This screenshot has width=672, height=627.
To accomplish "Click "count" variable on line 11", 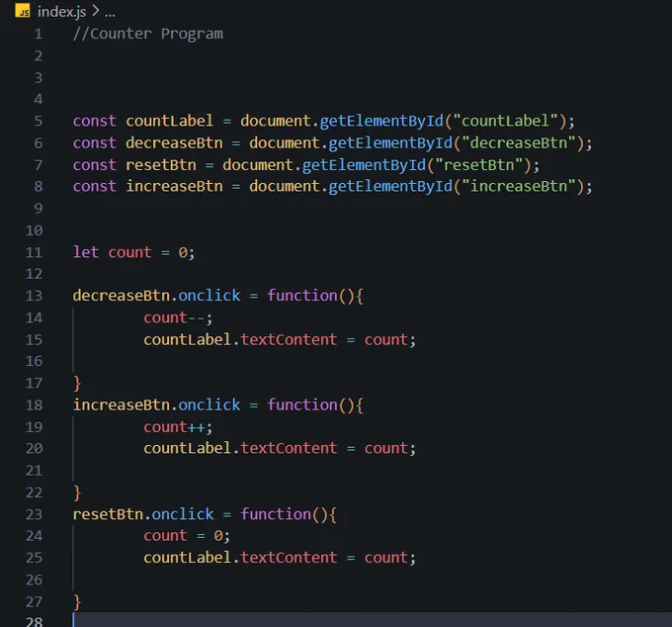I will (129, 252).
